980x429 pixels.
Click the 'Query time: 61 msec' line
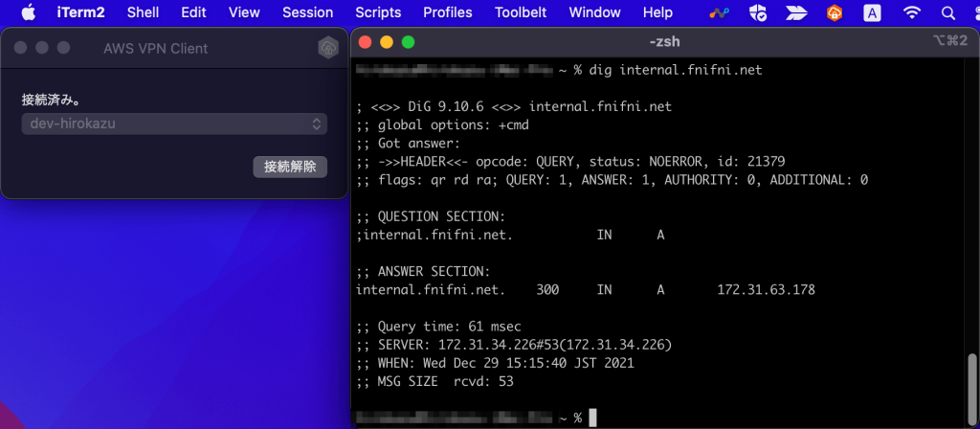[x=438, y=327]
